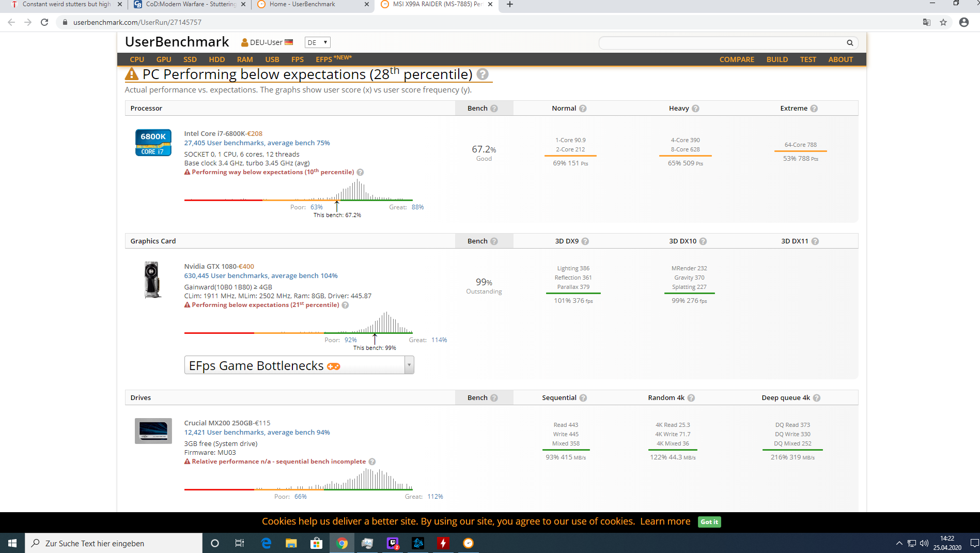Reload the page
The height and width of the screenshot is (553, 980).
44,22
